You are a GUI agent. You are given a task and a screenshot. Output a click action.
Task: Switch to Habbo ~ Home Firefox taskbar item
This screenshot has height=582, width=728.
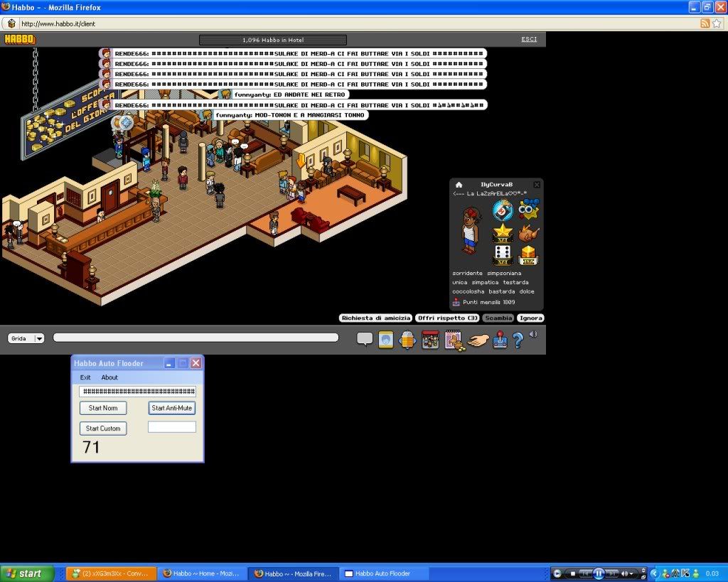tap(202, 573)
